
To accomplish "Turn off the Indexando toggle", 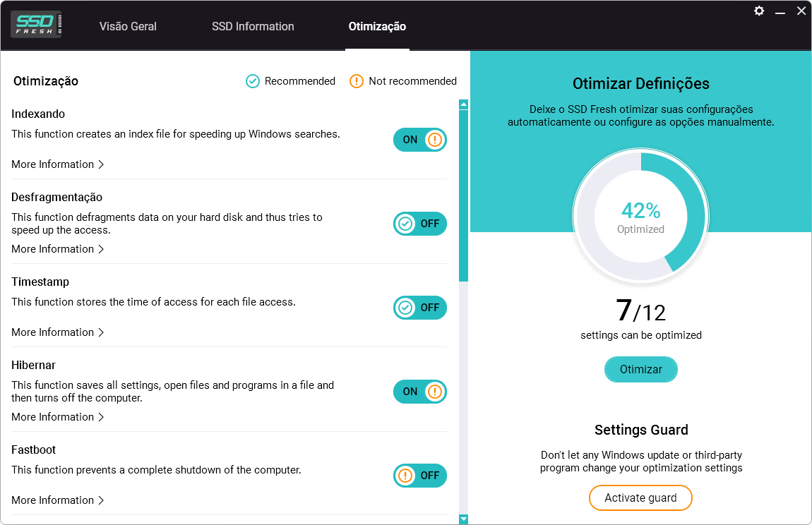I will click(x=420, y=140).
